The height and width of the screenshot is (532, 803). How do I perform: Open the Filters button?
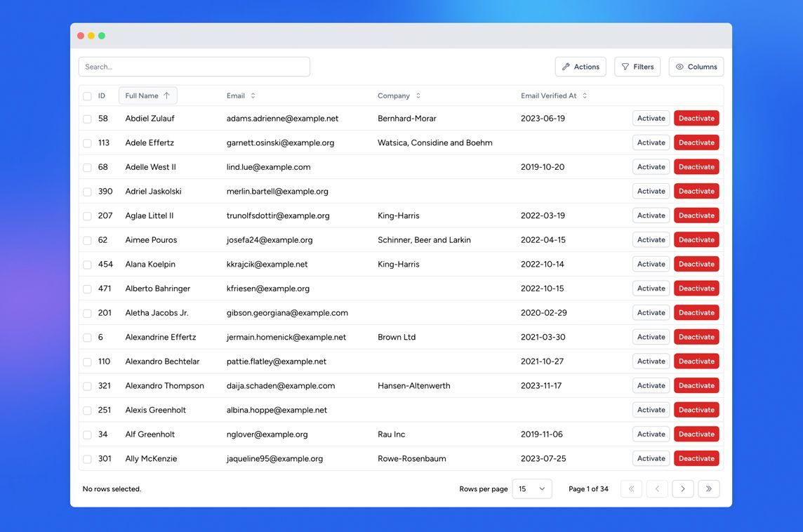pos(637,67)
